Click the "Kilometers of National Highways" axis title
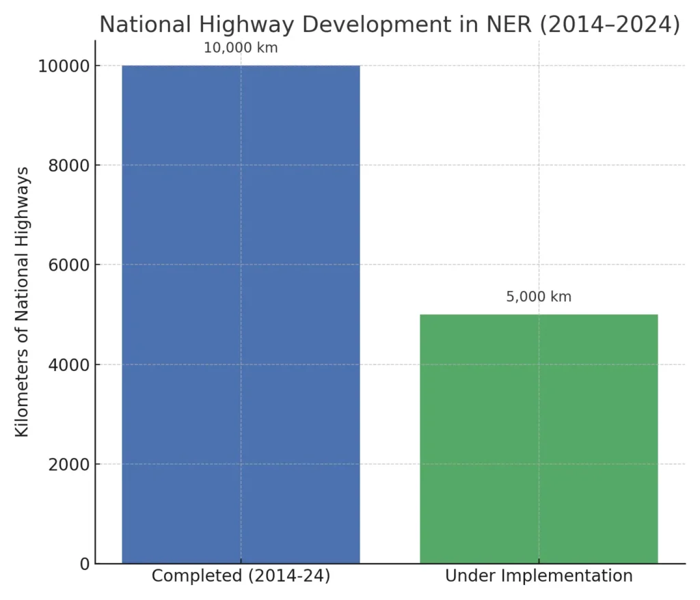This screenshot has width=700, height=600. coord(22,301)
